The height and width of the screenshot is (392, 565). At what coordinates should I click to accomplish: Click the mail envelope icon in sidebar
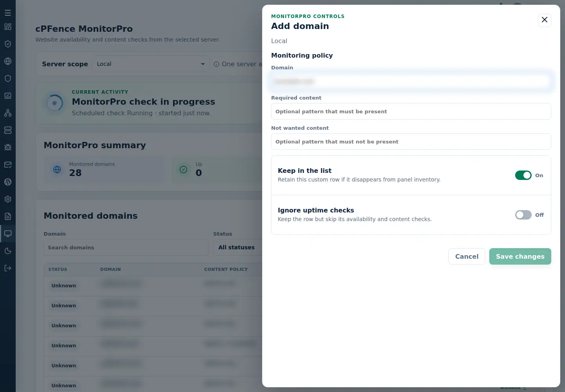tap(8, 165)
